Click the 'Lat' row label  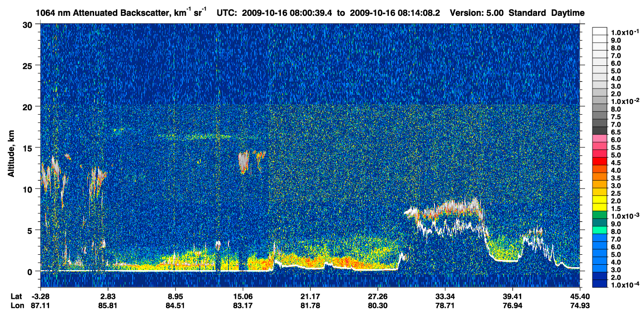click(16, 296)
